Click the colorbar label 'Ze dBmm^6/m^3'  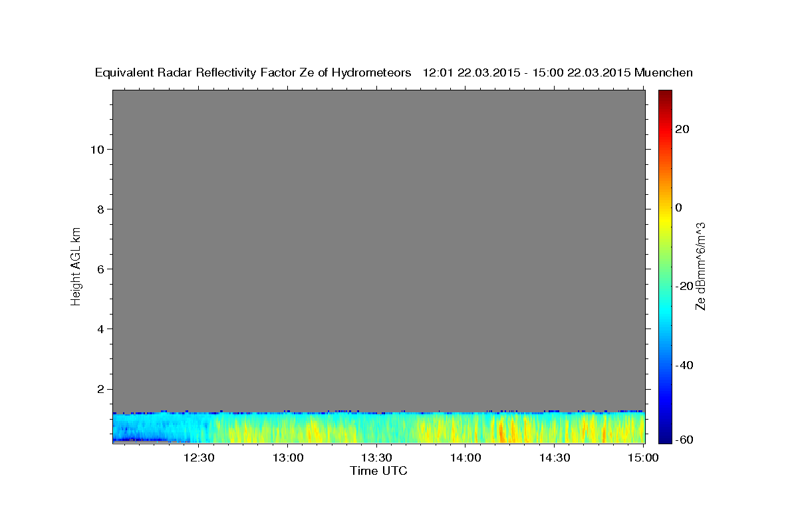[x=700, y=266]
